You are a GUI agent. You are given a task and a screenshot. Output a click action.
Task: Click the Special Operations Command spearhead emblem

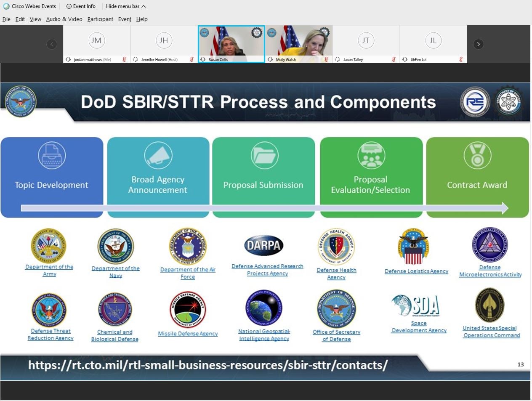[x=489, y=305]
